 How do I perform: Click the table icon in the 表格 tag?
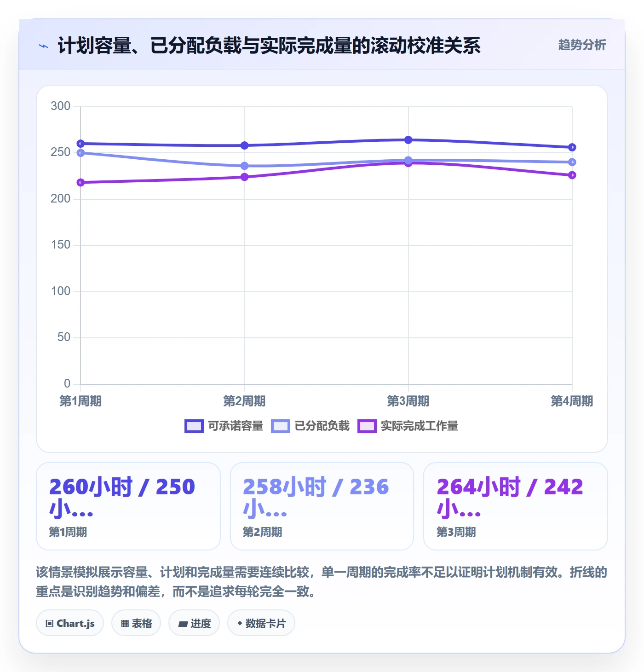click(x=125, y=624)
